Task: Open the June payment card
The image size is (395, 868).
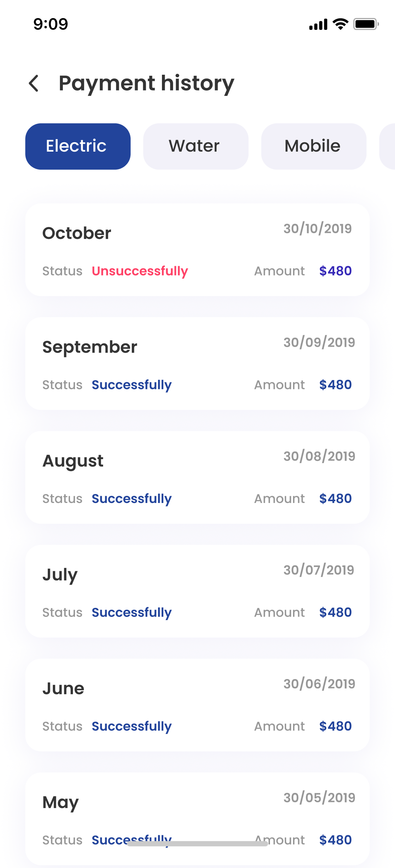Action: (x=197, y=705)
